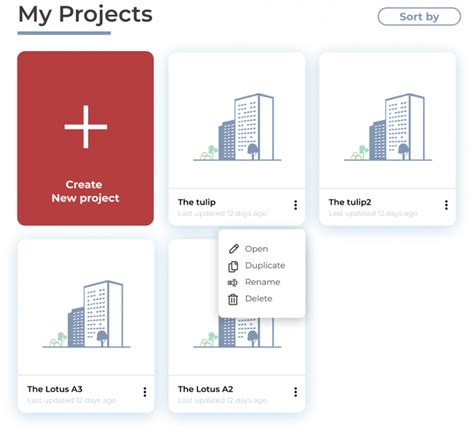
Task: Open the three-dot menu for The tulip
Action: pos(295,205)
